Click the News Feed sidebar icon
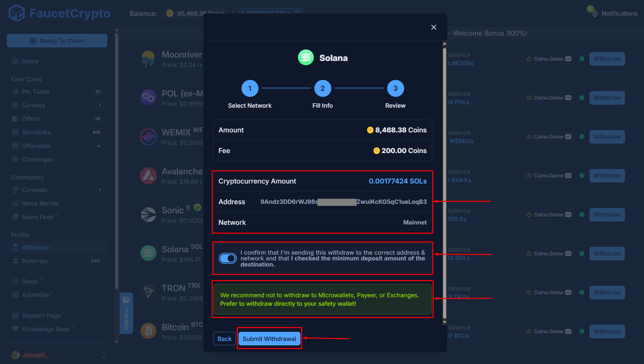Image resolution: width=644 pixels, height=364 pixels. click(x=15, y=217)
